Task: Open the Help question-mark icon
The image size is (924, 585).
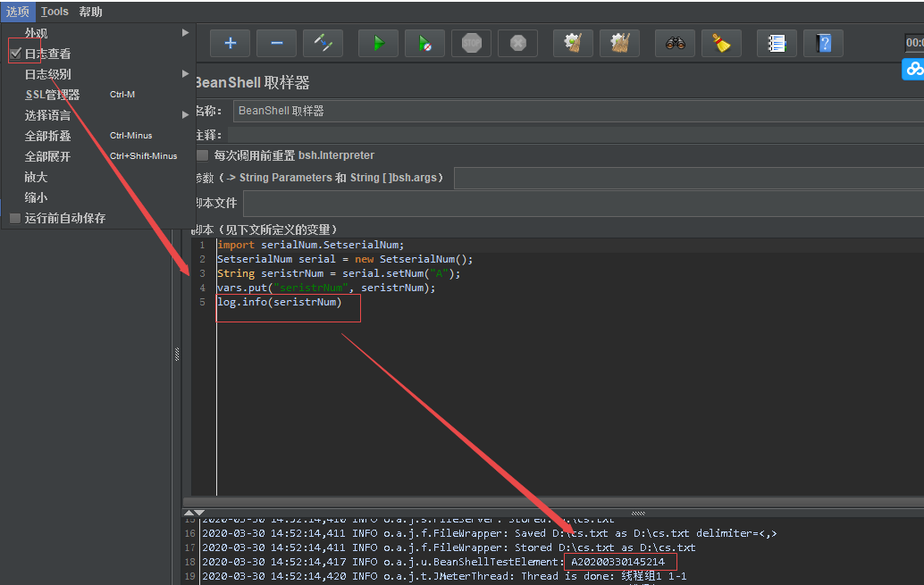Action: coord(823,43)
